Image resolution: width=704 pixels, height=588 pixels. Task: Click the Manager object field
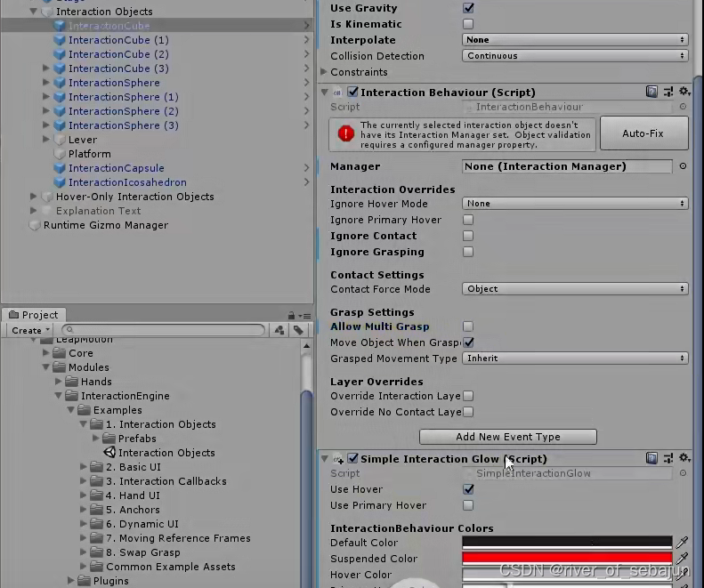coord(567,166)
